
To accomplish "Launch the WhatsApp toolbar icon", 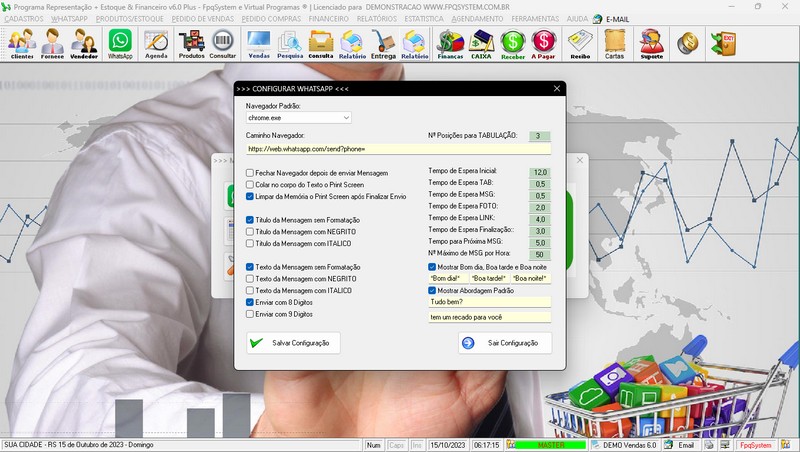I will point(120,44).
